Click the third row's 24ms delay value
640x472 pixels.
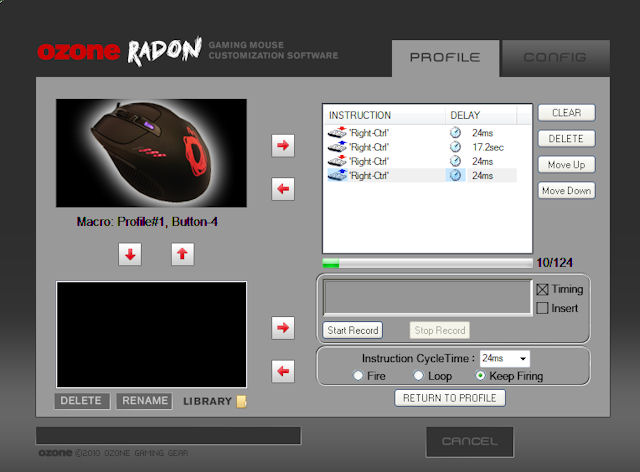pyautogui.click(x=482, y=162)
